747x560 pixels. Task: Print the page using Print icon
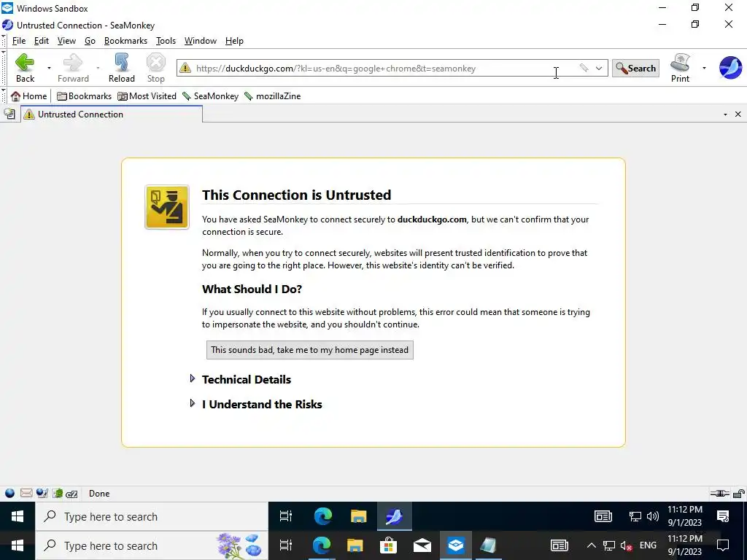point(680,68)
